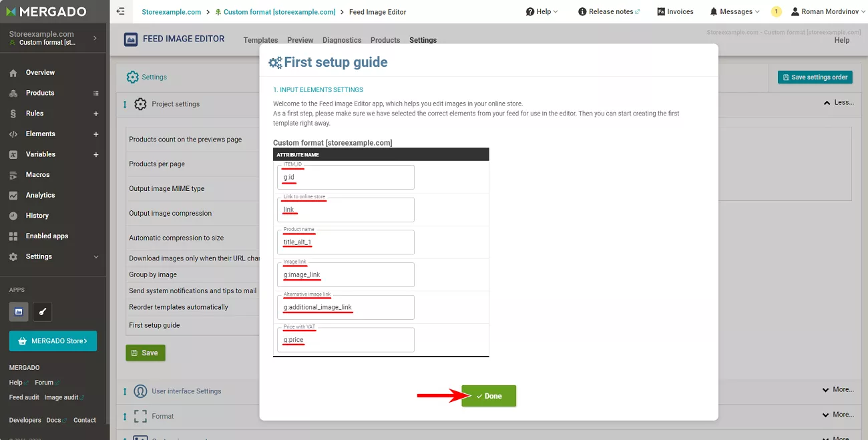Viewport: 868px width, 440px height.
Task: Open the Contact link
Action: pyautogui.click(x=85, y=420)
